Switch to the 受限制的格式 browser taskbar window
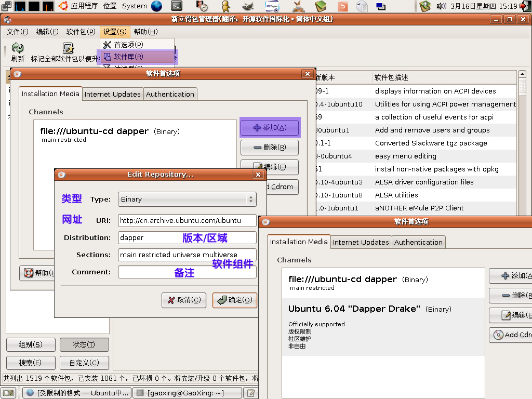The height and width of the screenshot is (399, 532). point(77,393)
